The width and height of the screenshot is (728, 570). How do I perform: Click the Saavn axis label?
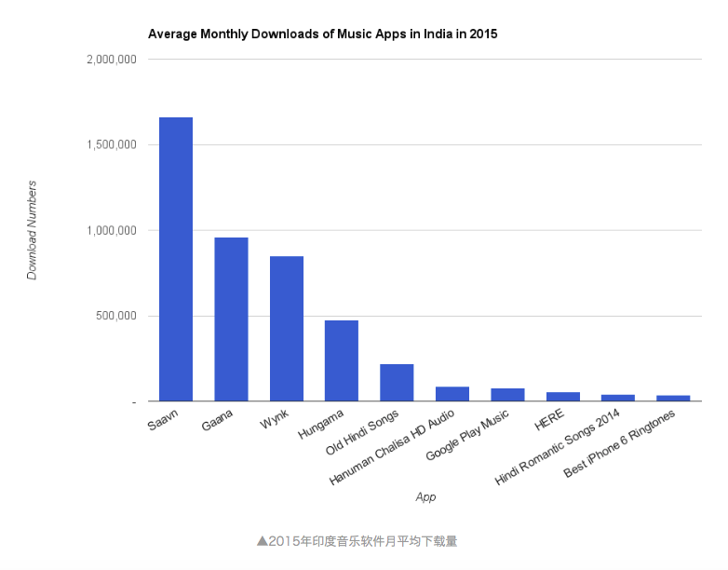tap(163, 420)
